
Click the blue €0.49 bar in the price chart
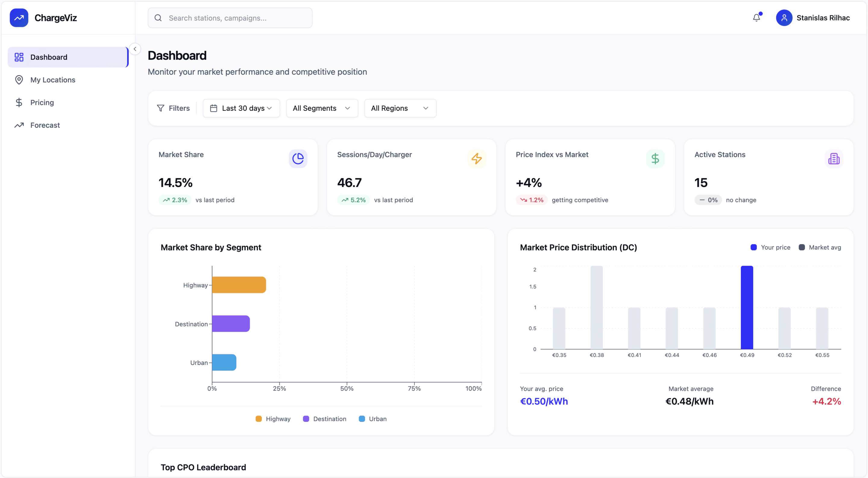pyautogui.click(x=747, y=307)
